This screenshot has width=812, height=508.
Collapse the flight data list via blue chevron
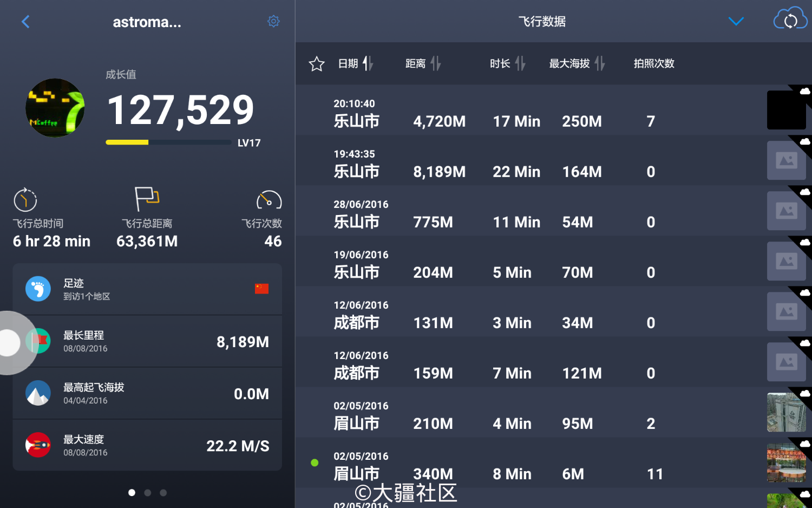(736, 21)
